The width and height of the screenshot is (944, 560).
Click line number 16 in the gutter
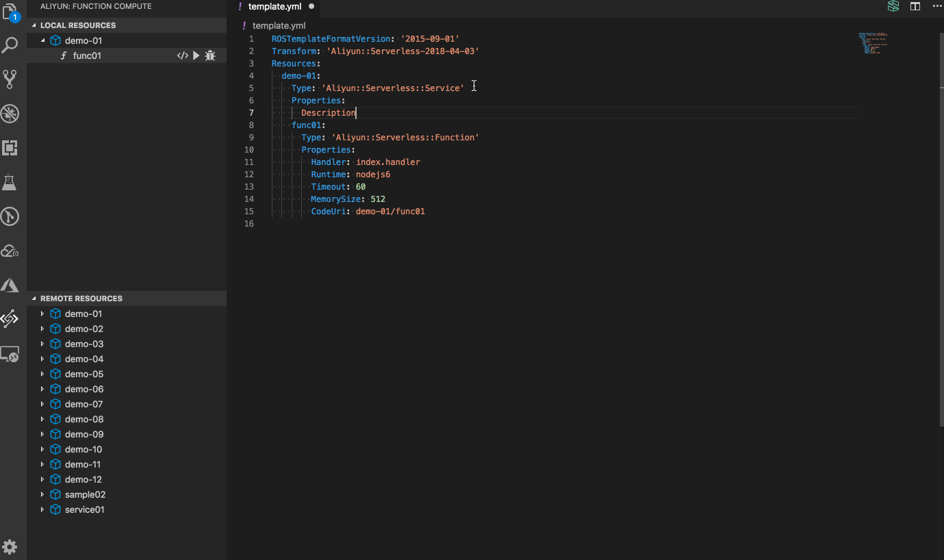click(248, 224)
